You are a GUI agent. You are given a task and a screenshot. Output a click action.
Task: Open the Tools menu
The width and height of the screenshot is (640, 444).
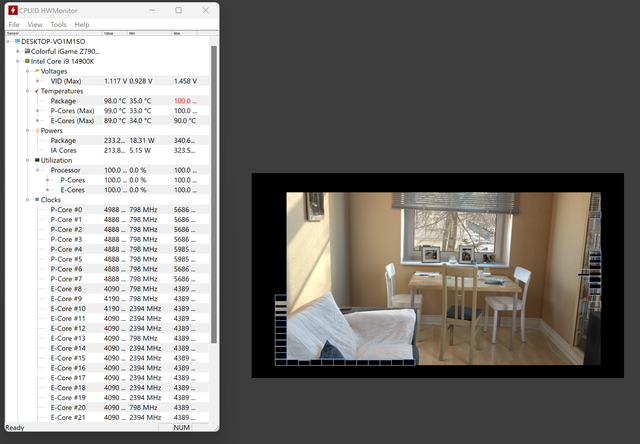click(x=58, y=24)
